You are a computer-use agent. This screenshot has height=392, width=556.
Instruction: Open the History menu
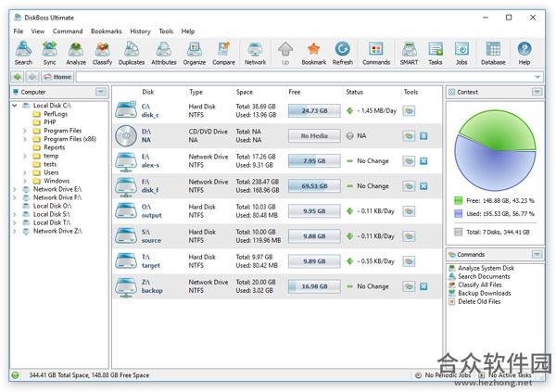[140, 32]
